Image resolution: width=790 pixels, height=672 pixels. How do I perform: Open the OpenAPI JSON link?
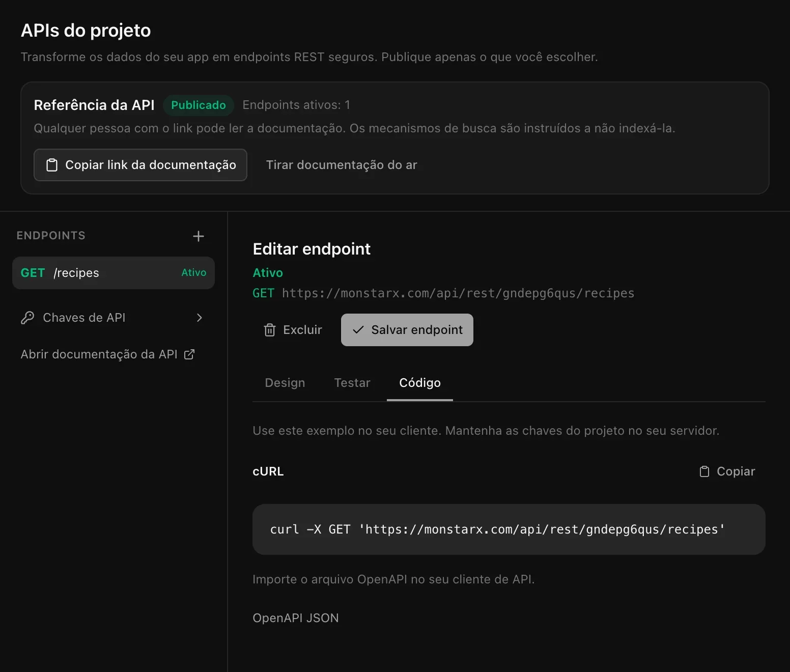(x=296, y=618)
